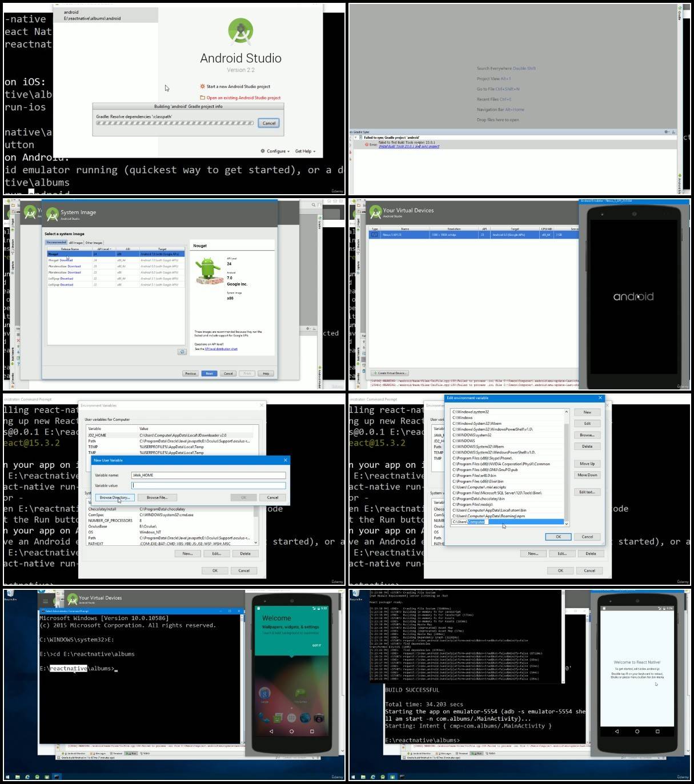Image resolution: width=694 pixels, height=784 pixels.
Task: Click the Browse File button
Action: click(x=157, y=497)
